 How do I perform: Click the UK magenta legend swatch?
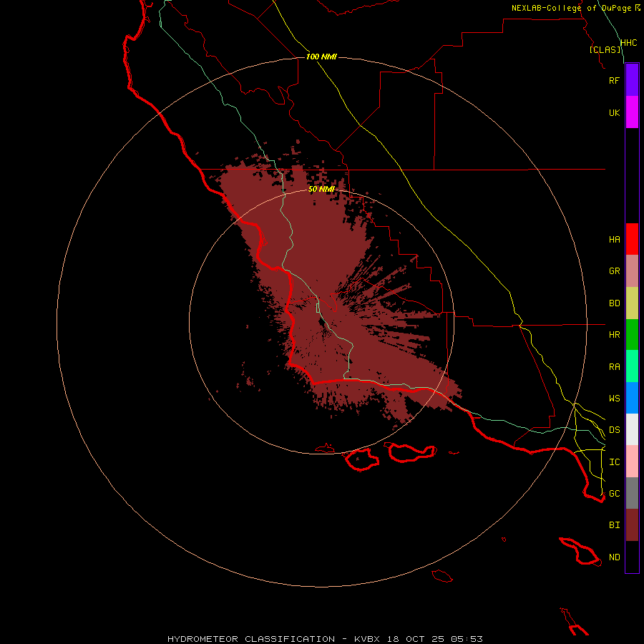pos(632,112)
